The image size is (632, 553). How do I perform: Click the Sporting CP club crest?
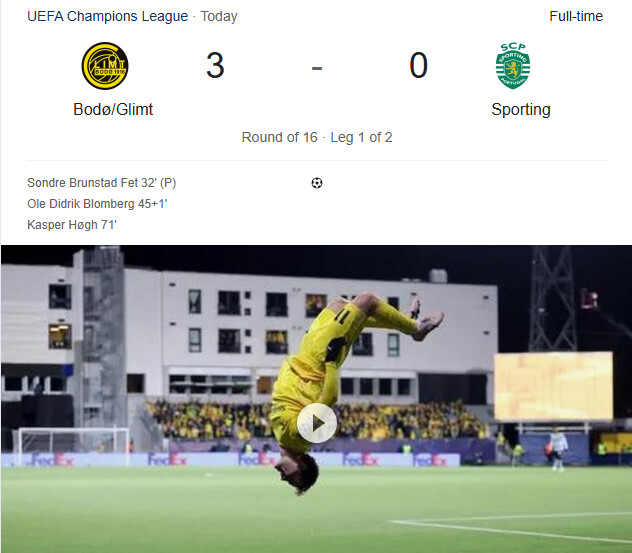click(513, 65)
